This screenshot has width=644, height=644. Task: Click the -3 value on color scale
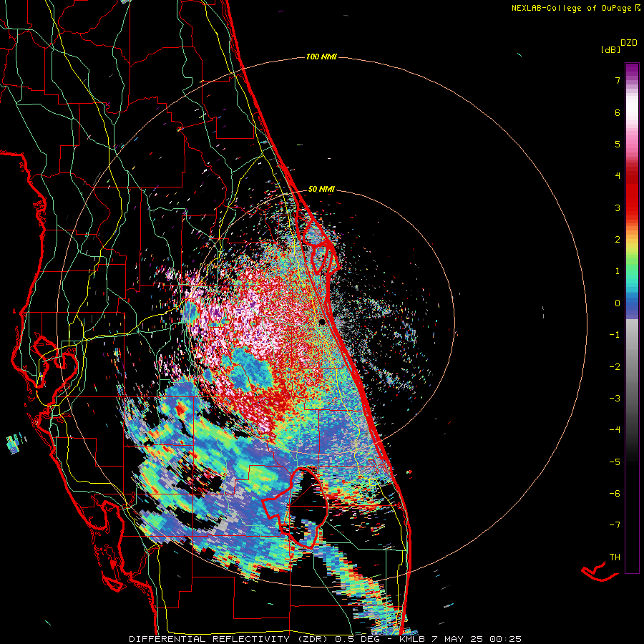click(615, 399)
